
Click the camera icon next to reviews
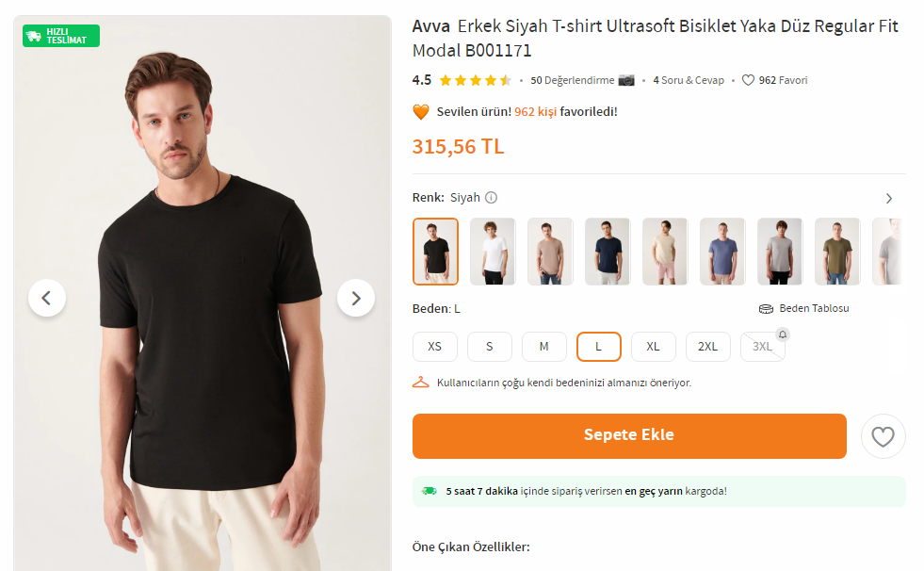626,80
